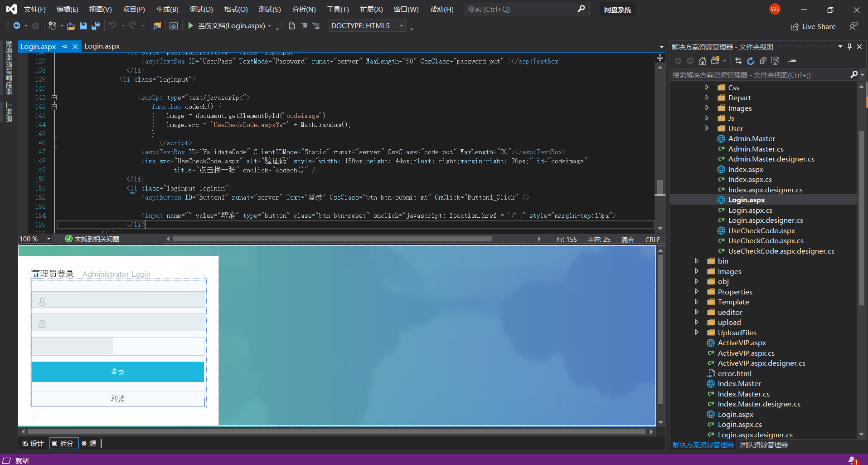Click the undo arrow icon
868x465 pixels.
coord(112,26)
